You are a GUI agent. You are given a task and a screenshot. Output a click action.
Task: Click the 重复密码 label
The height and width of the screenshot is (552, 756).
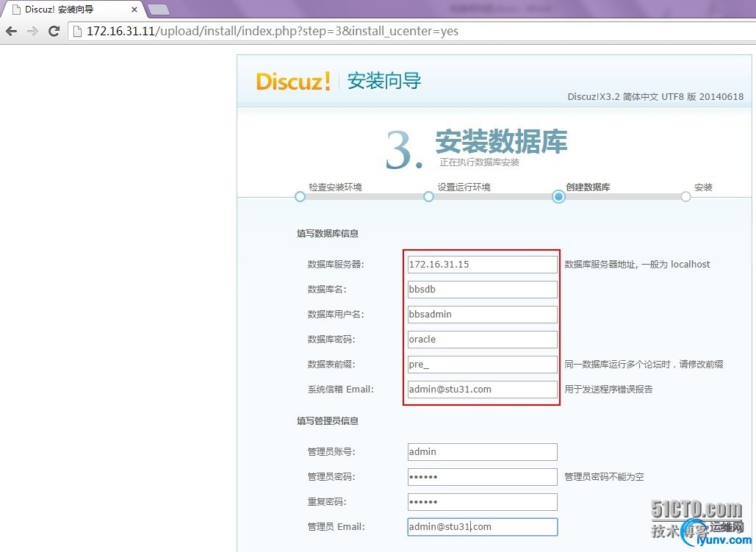pyautogui.click(x=327, y=502)
